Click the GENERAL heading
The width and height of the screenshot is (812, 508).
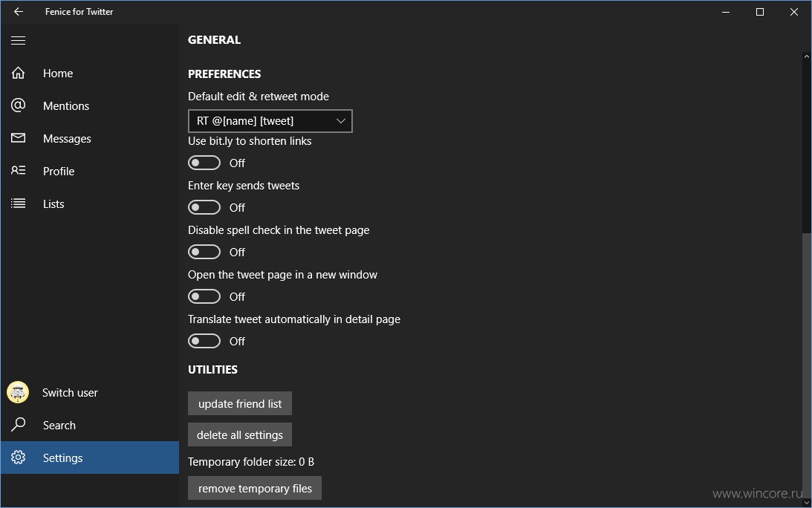click(215, 40)
